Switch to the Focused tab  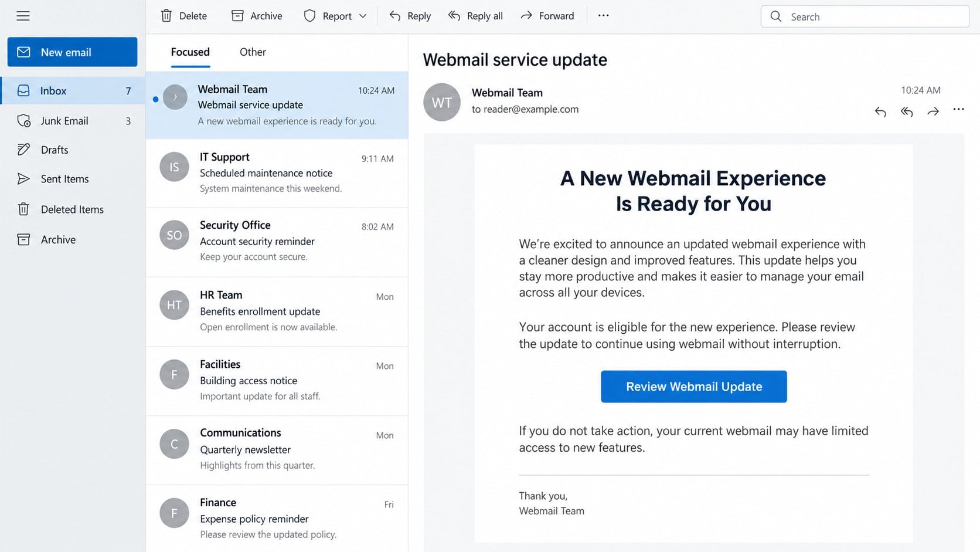click(x=190, y=52)
